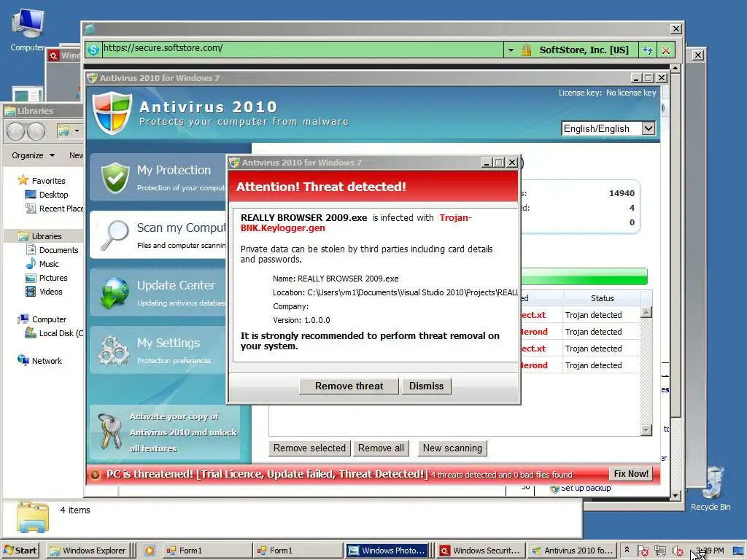Switch to Windows Explorer taskbar button

click(88, 551)
